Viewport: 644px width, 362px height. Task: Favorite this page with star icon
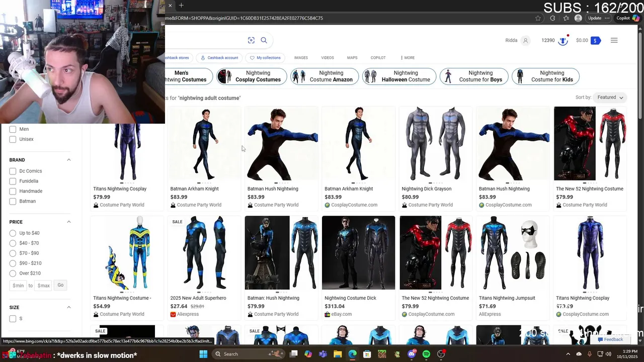point(538,18)
